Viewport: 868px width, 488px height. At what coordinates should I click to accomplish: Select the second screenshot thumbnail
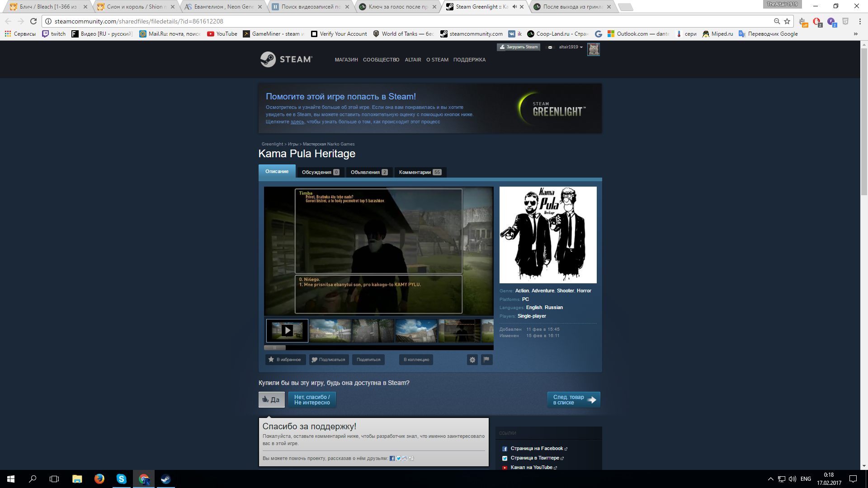[x=330, y=331]
